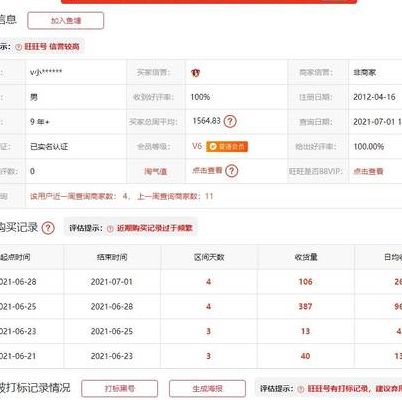Viewport: 402px width, 400px height.
Task: Select the 买家总周平均 label
Action: coord(153,122)
